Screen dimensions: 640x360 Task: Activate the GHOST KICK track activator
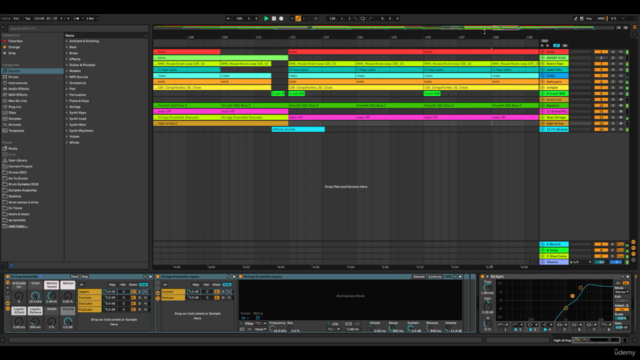pos(601,58)
